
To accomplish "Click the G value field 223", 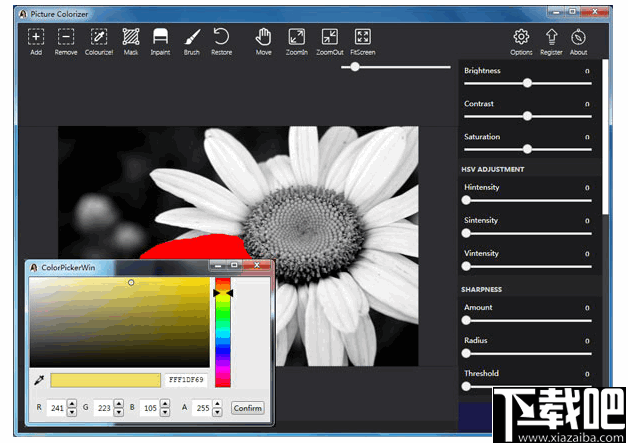I will pos(104,408).
